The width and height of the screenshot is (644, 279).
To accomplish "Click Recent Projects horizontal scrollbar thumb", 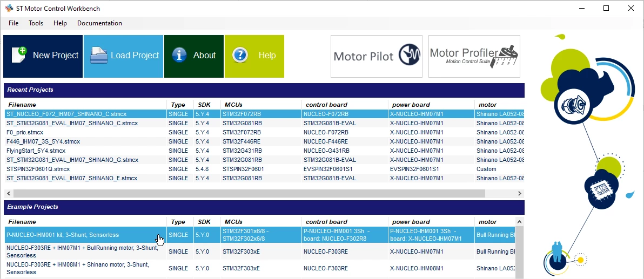I will pyautogui.click(x=249, y=193).
